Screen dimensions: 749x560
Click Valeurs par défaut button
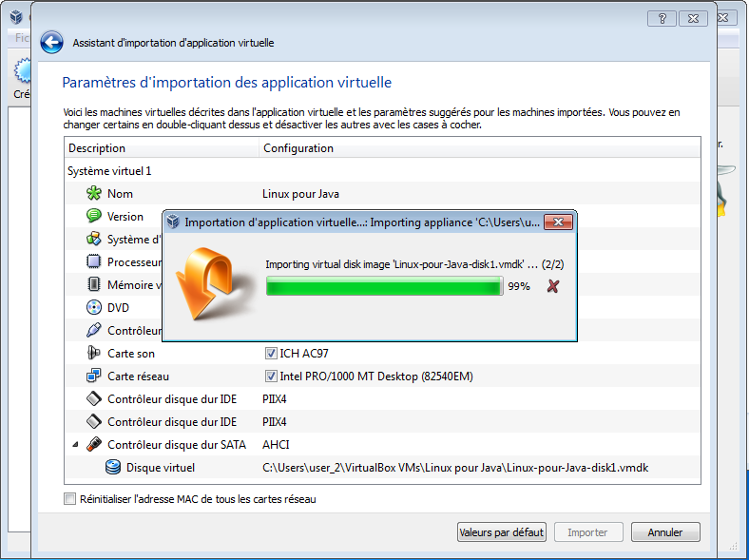click(x=502, y=531)
